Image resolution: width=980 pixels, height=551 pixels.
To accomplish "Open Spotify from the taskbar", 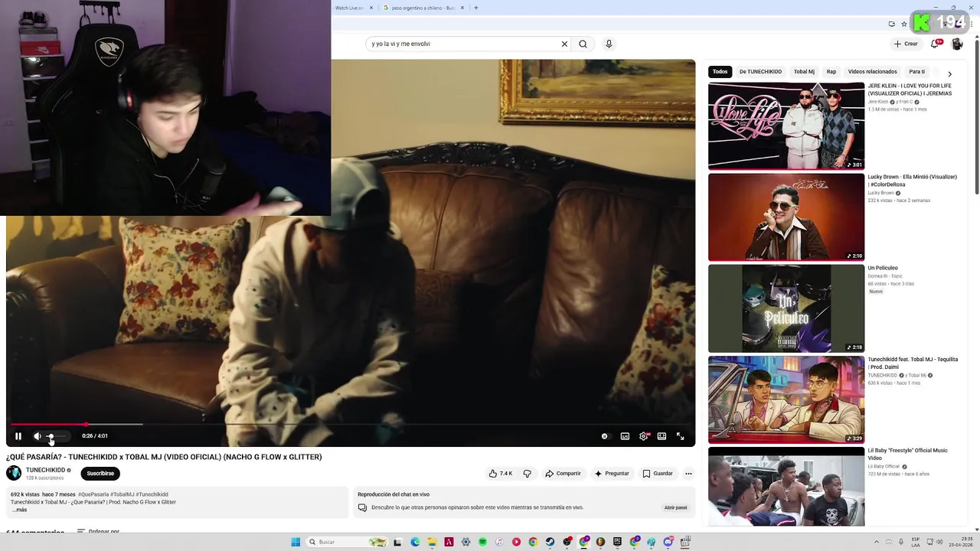I will (x=482, y=542).
